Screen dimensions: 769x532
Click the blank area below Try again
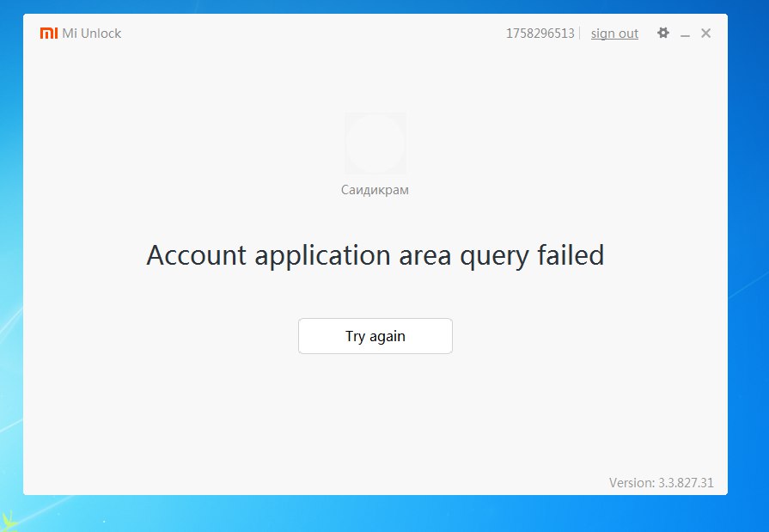[x=375, y=413]
